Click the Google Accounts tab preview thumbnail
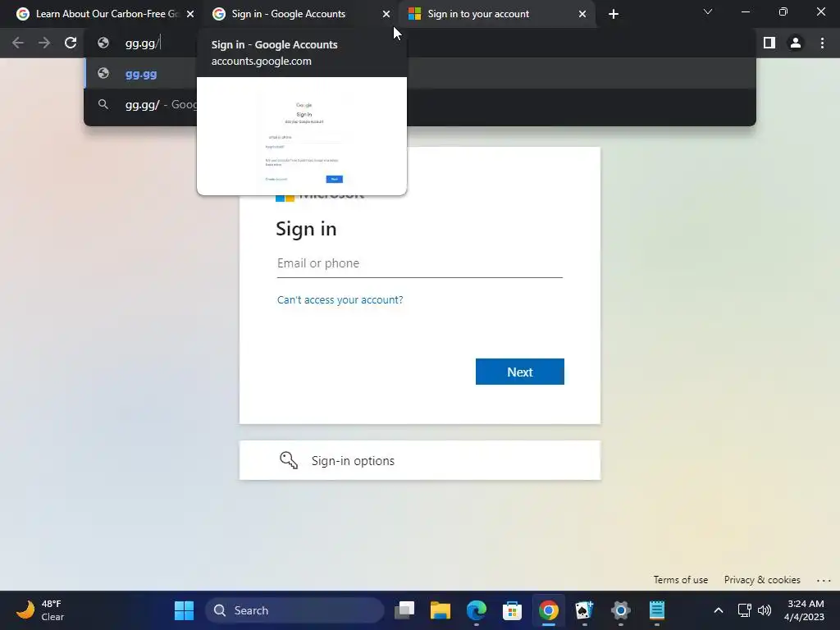The height and width of the screenshot is (630, 840). click(302, 136)
